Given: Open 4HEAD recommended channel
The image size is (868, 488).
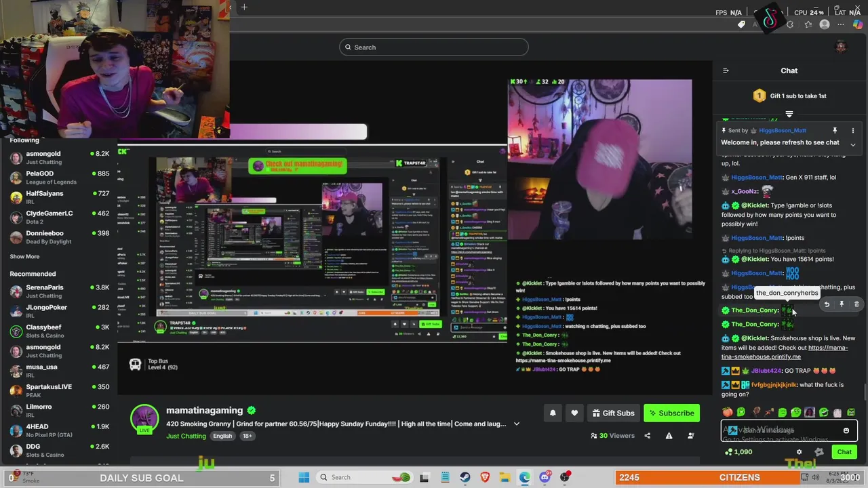Looking at the screenshot, I should click(x=58, y=430).
